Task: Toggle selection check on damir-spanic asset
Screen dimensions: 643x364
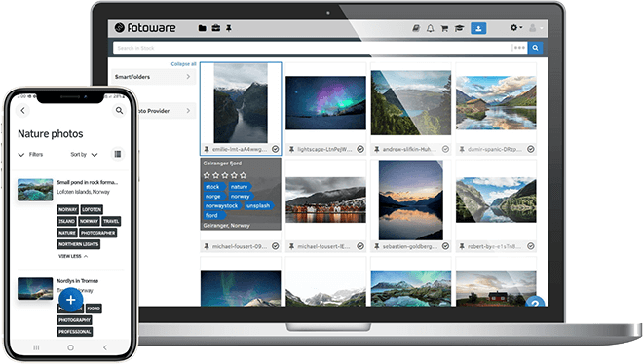Action: [531, 150]
